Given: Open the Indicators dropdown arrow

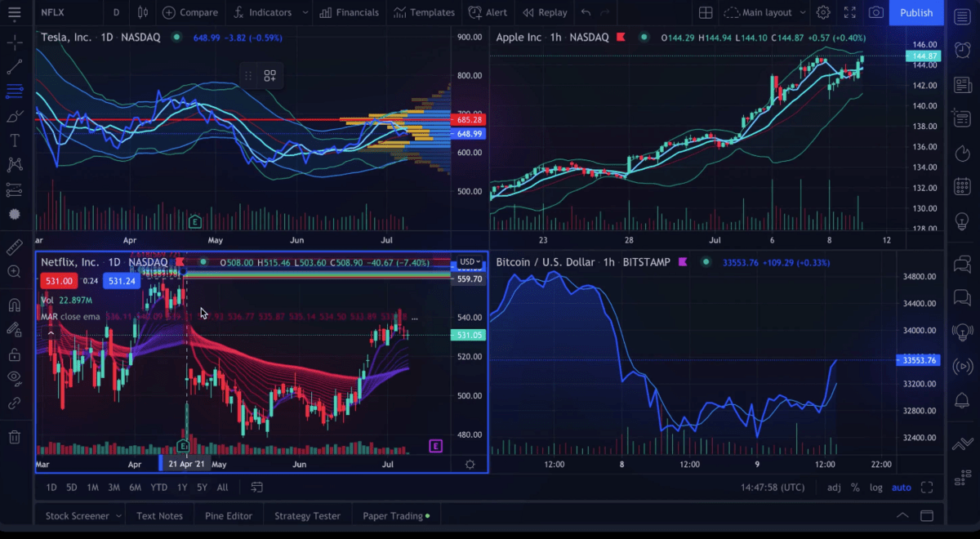Looking at the screenshot, I should point(305,12).
